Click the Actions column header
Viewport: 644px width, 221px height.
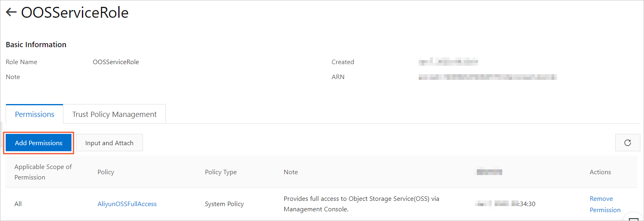600,172
